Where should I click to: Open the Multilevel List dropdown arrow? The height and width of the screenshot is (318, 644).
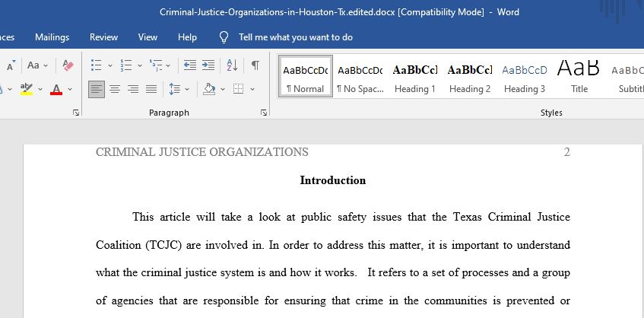coord(168,65)
